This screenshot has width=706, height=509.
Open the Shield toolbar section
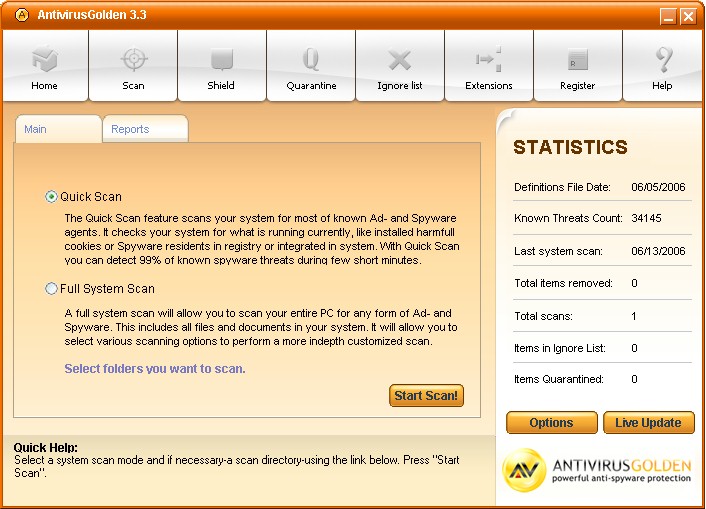(x=222, y=66)
